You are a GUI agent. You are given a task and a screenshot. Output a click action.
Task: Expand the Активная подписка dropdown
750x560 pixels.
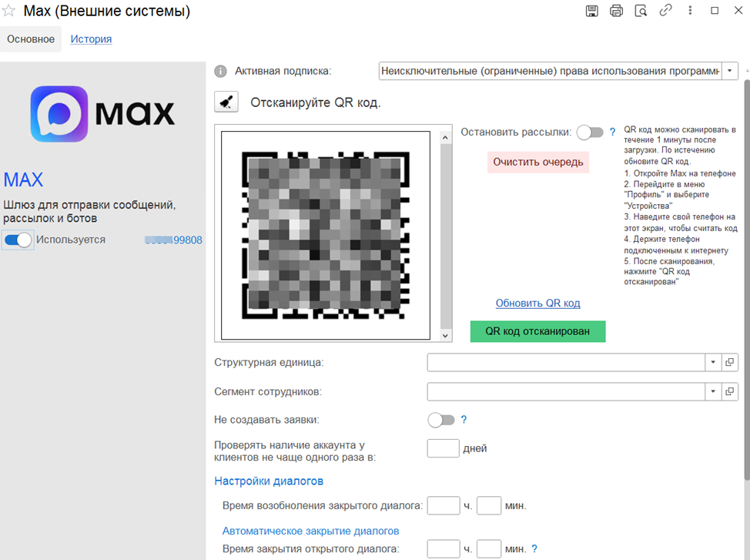[x=729, y=71]
